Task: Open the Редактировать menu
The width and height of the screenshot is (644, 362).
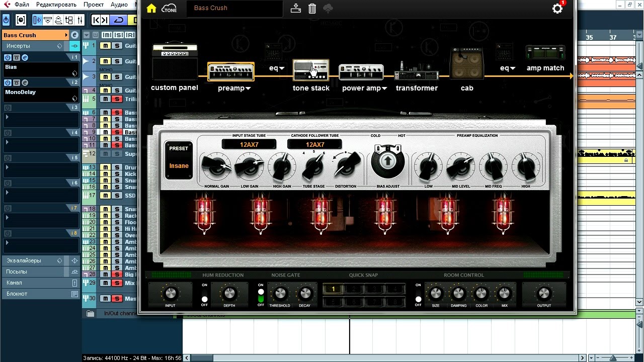Action: coord(56,5)
